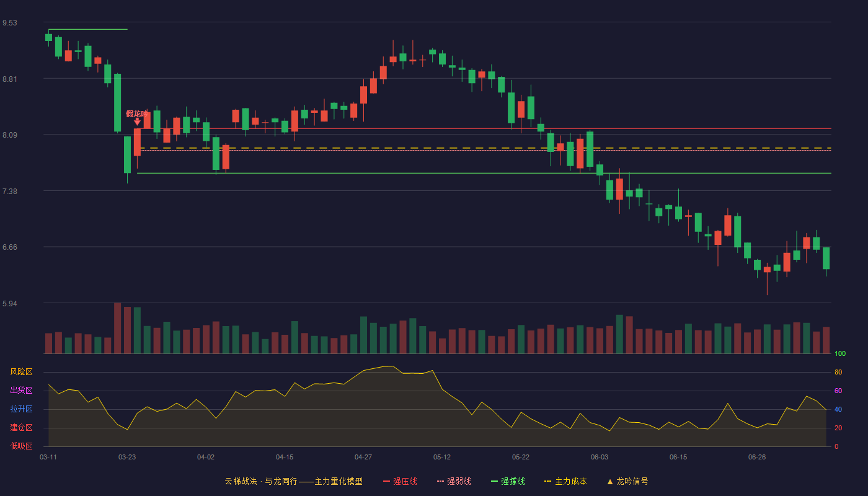This screenshot has width=868, height=496.
Task: Click the 06-26 date axis label
Action: [757, 457]
